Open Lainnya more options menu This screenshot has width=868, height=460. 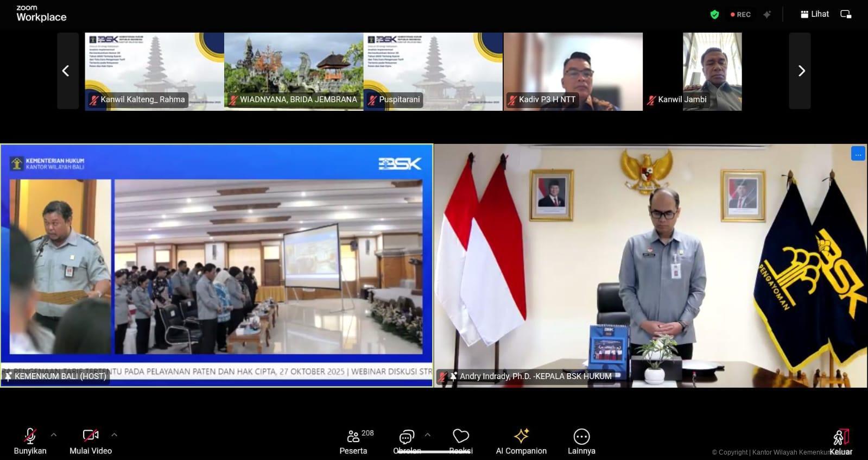(581, 441)
